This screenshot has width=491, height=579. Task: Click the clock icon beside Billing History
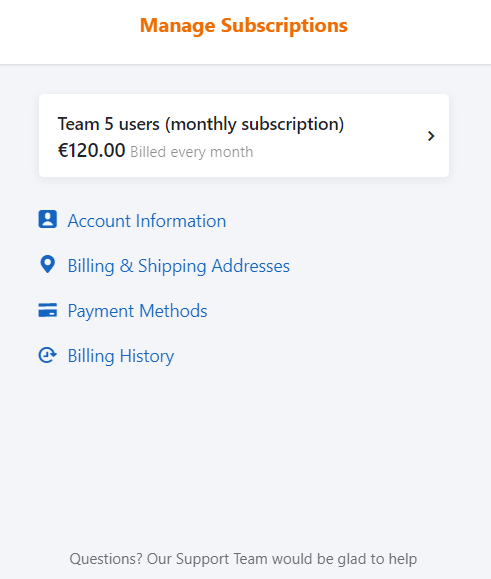(48, 355)
